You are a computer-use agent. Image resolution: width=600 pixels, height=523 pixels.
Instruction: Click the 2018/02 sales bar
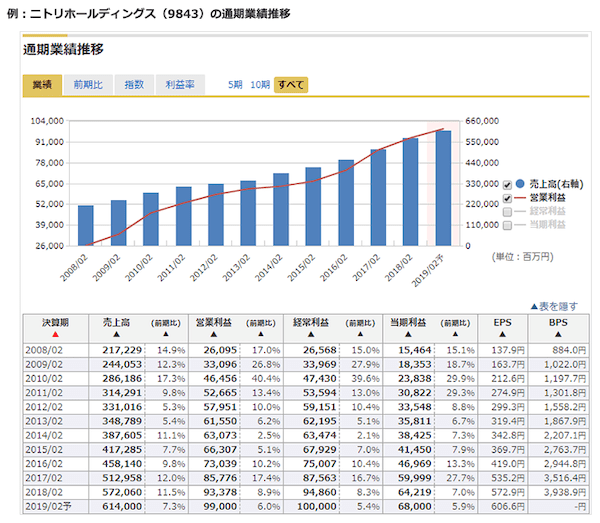pos(410,192)
